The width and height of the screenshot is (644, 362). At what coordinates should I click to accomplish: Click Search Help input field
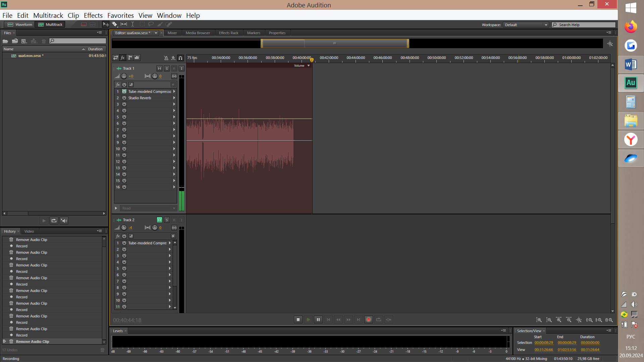[583, 25]
